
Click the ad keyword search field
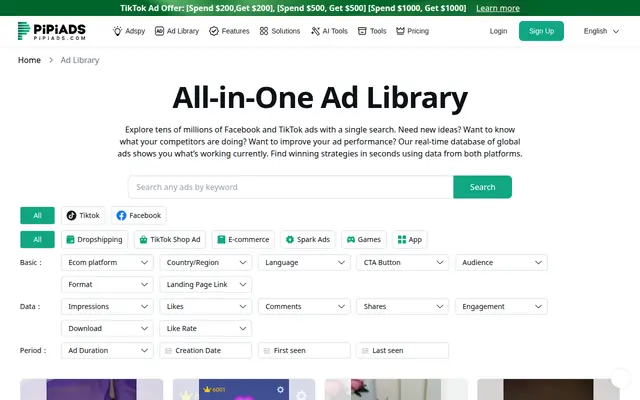(x=291, y=187)
